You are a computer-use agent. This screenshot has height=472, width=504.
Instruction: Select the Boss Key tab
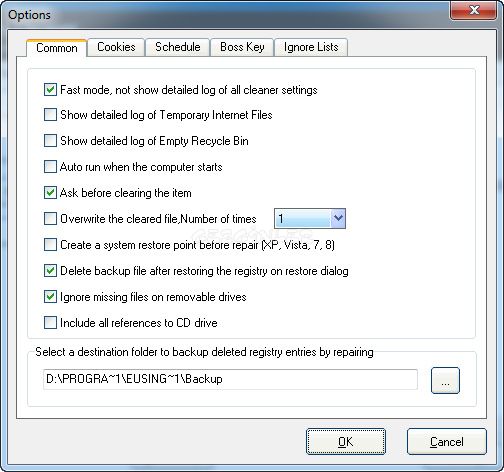coord(242,47)
